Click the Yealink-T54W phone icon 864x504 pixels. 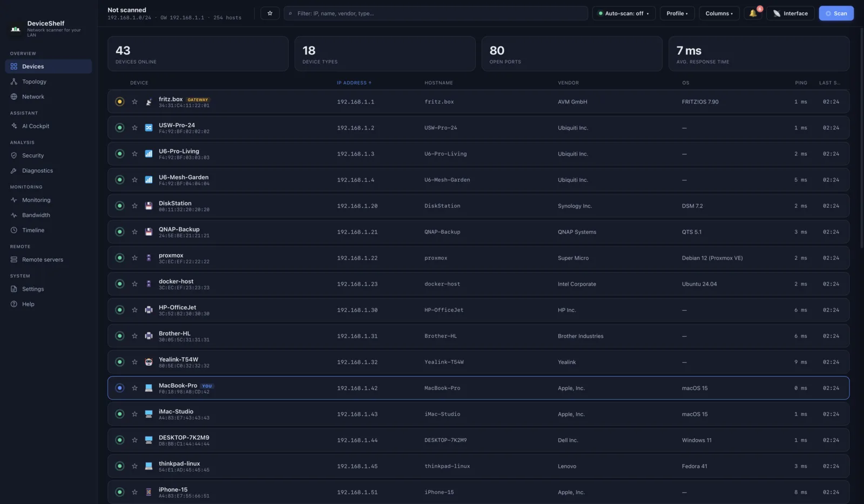tap(148, 362)
